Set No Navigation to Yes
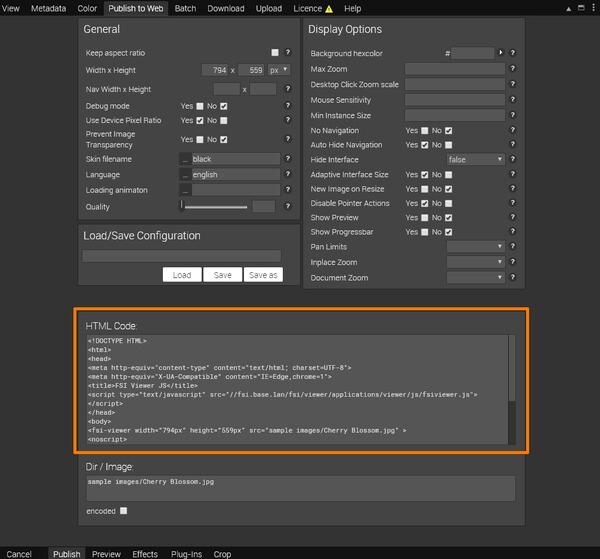 [424, 131]
